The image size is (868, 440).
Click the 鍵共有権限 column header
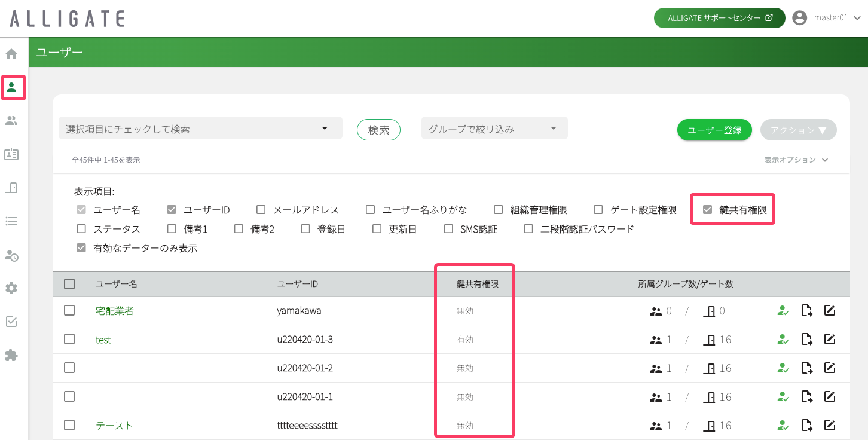click(x=478, y=284)
